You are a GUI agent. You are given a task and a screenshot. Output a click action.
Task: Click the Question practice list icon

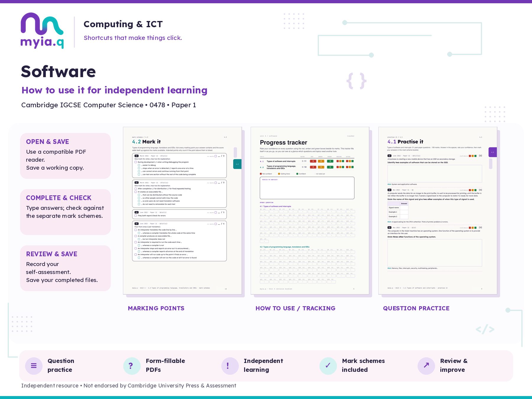pyautogui.click(x=34, y=366)
